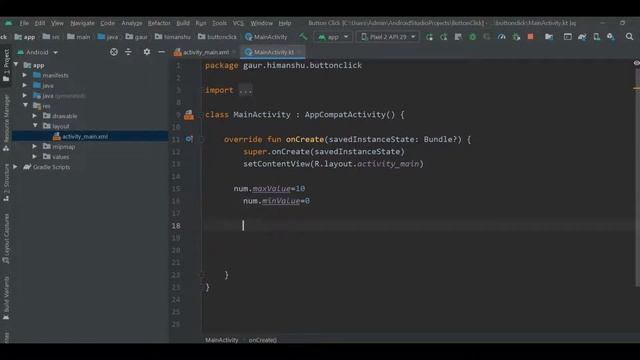Click the MainActivity breadcrumb in navigation bar
This screenshot has height=360, width=640.
pyautogui.click(x=266, y=37)
